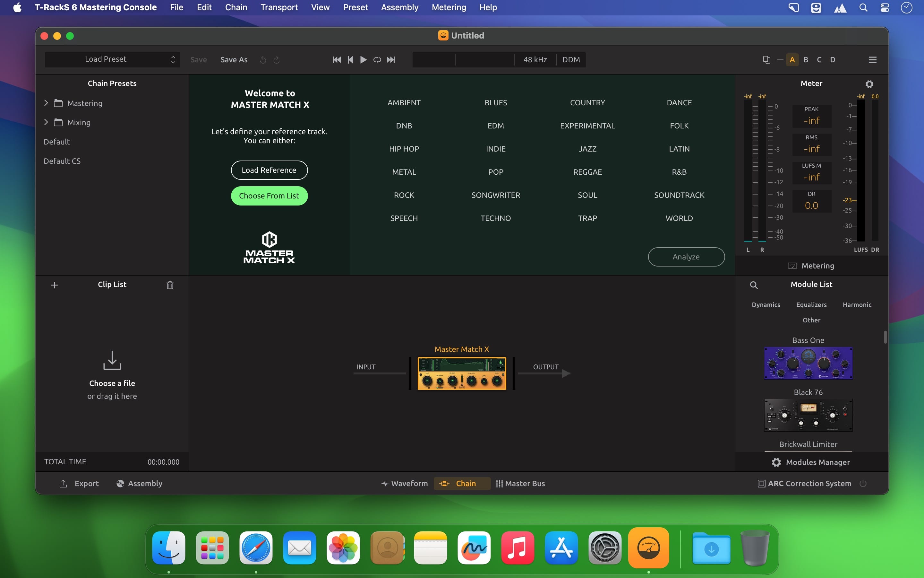Open System Settings from the Dock
The width and height of the screenshot is (924, 578).
tap(605, 547)
